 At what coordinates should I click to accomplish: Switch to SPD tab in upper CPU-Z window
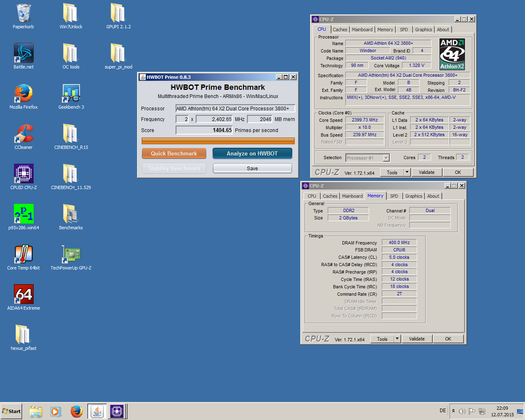404,30
